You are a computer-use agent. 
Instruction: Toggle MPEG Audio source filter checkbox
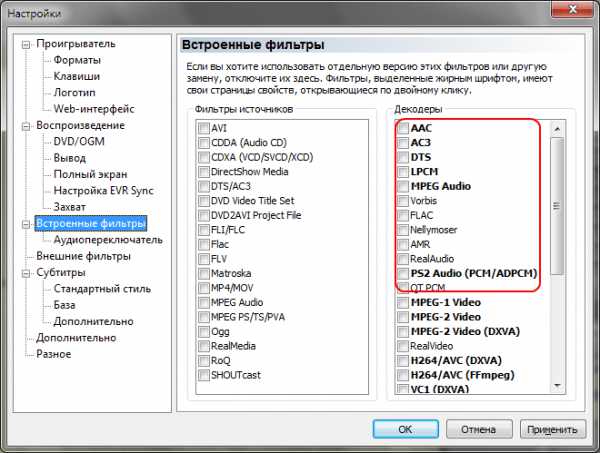pyautogui.click(x=204, y=303)
